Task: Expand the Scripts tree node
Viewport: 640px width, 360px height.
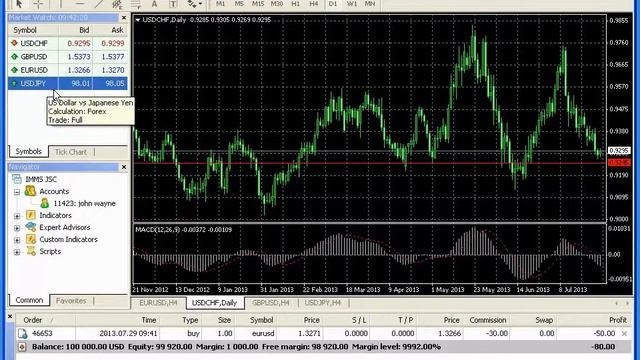Action: click(17, 252)
